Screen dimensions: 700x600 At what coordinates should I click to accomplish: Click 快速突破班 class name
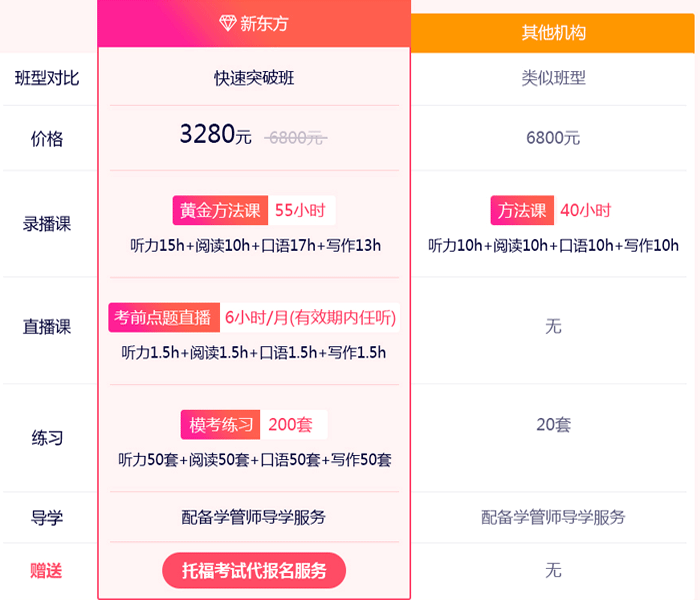pyautogui.click(x=254, y=78)
